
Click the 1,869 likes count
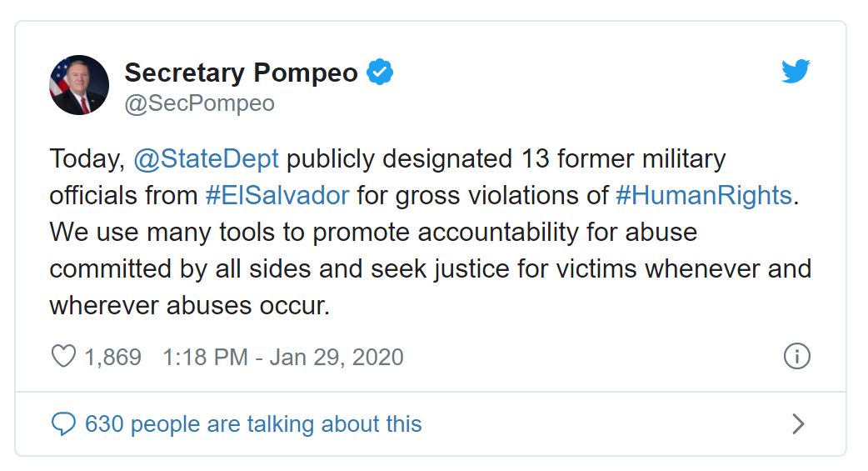[x=113, y=357]
